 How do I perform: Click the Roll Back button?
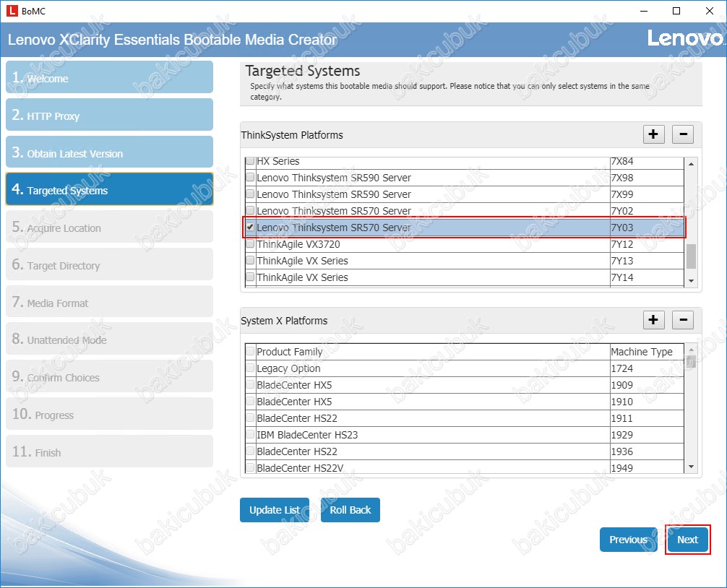tap(350, 510)
